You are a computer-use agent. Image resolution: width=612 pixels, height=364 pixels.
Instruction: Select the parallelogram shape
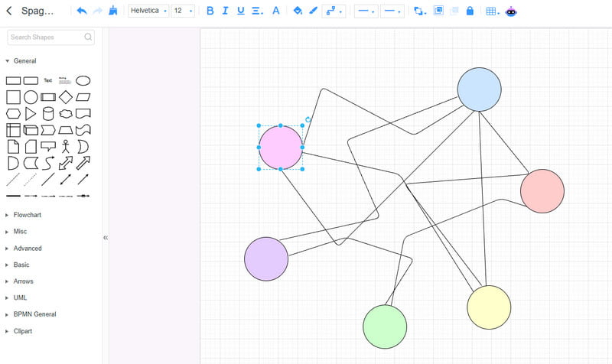83,97
